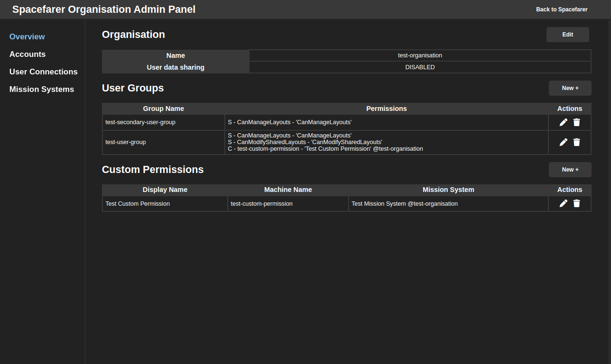611x364 pixels.
Task: Click the DISABLED user data sharing value
Action: click(420, 67)
